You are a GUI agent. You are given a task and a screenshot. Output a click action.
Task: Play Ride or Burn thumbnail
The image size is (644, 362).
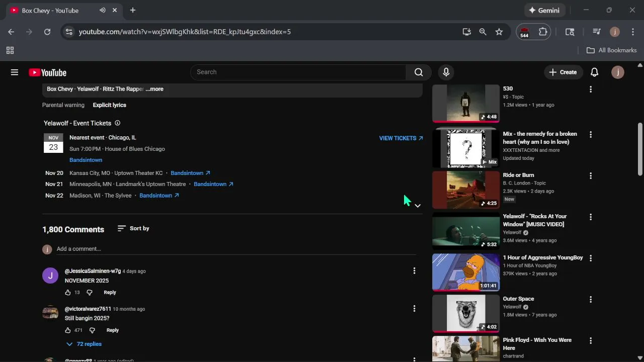click(466, 190)
